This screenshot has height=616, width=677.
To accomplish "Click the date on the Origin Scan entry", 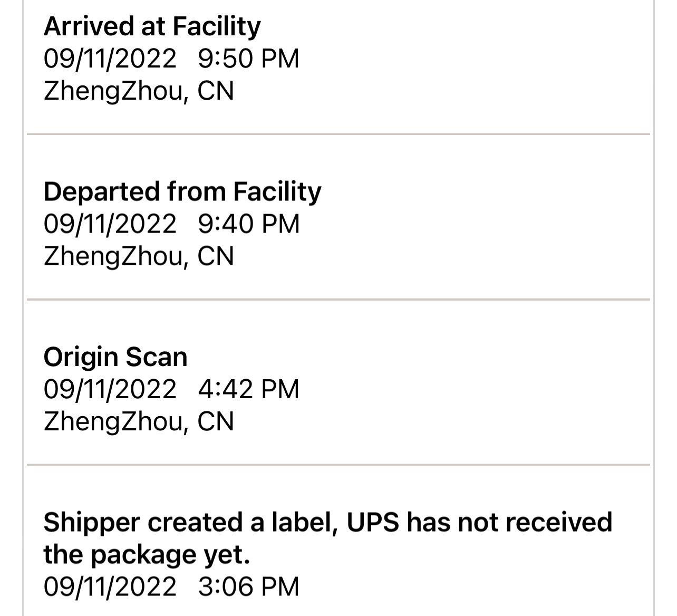I will coord(110,389).
